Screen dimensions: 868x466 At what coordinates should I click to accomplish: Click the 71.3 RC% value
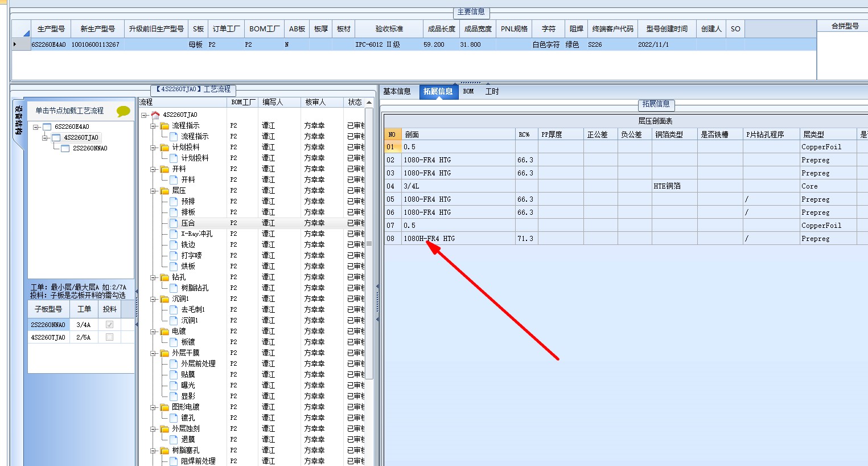[x=525, y=239]
